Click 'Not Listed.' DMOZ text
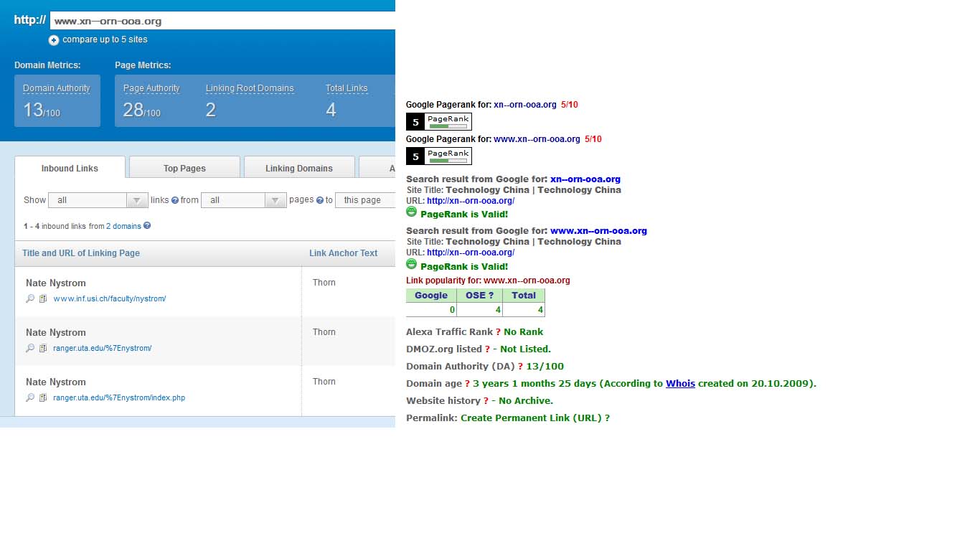Viewport: 980px width, 551px height. click(525, 349)
